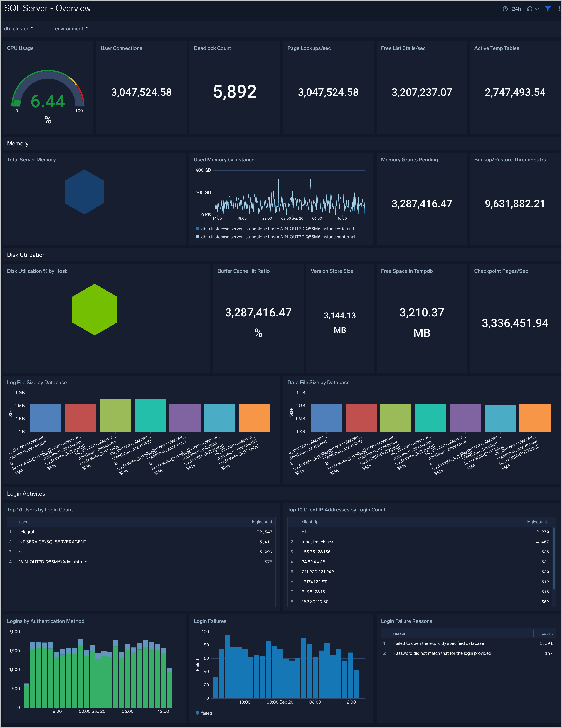Sort by the client_ip column header

(310, 522)
